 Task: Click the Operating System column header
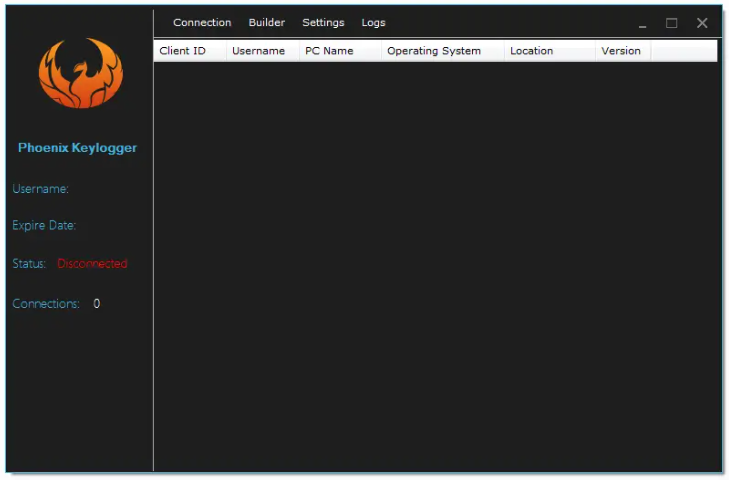(434, 51)
